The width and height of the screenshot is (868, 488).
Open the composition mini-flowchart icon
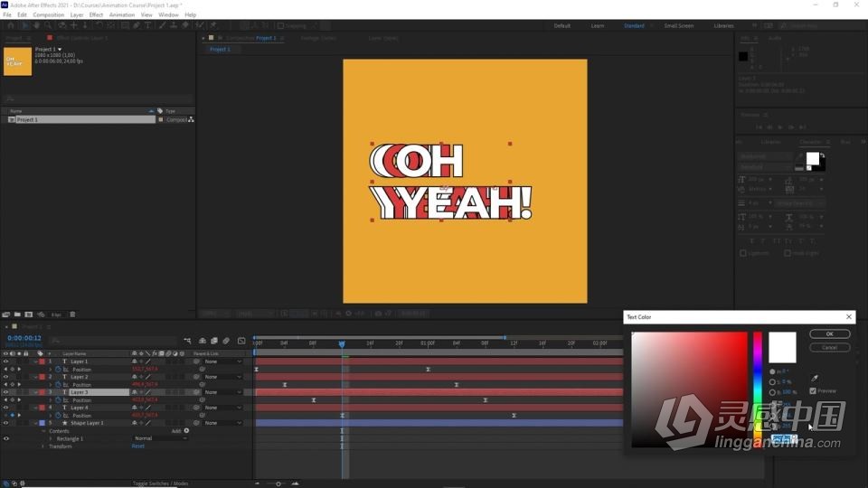point(188,341)
